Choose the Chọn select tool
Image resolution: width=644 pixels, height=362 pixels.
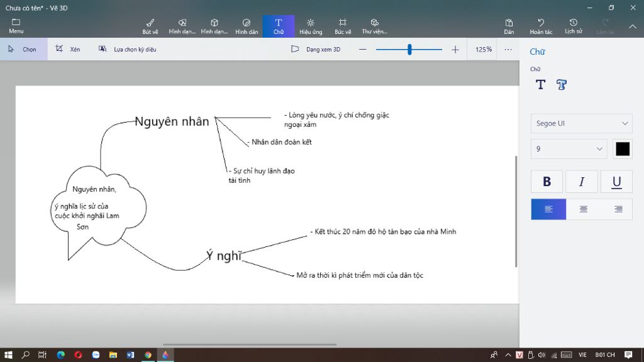point(23,49)
